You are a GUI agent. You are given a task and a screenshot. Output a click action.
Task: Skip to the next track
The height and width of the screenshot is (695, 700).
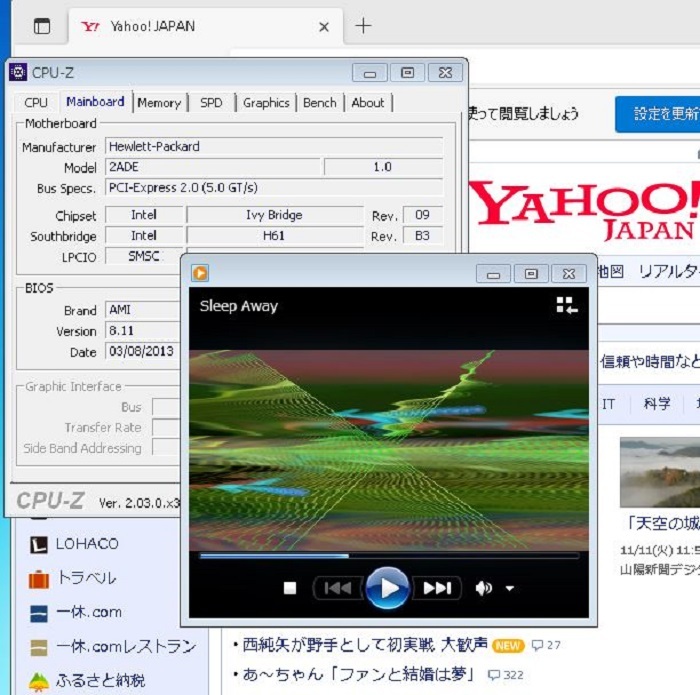click(x=436, y=588)
